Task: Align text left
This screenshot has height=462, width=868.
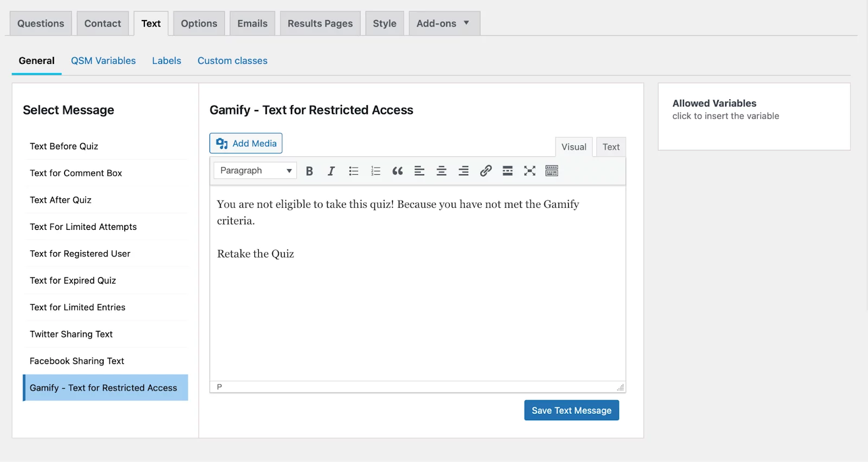Action: (x=419, y=171)
